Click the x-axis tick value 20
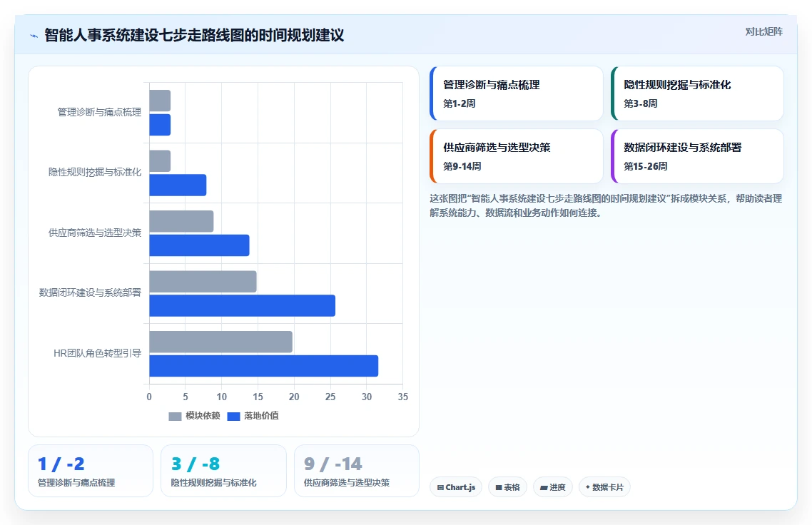Image resolution: width=812 pixels, height=525 pixels. [294, 397]
